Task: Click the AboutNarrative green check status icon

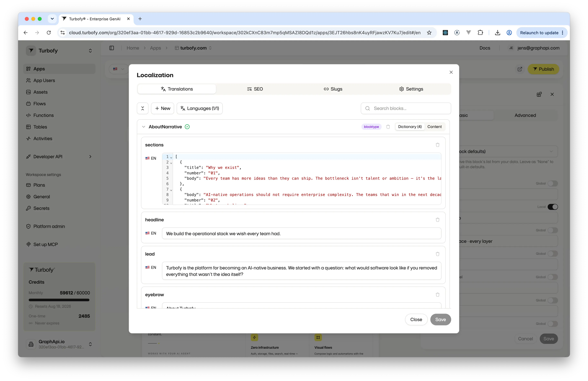Action: (187, 127)
